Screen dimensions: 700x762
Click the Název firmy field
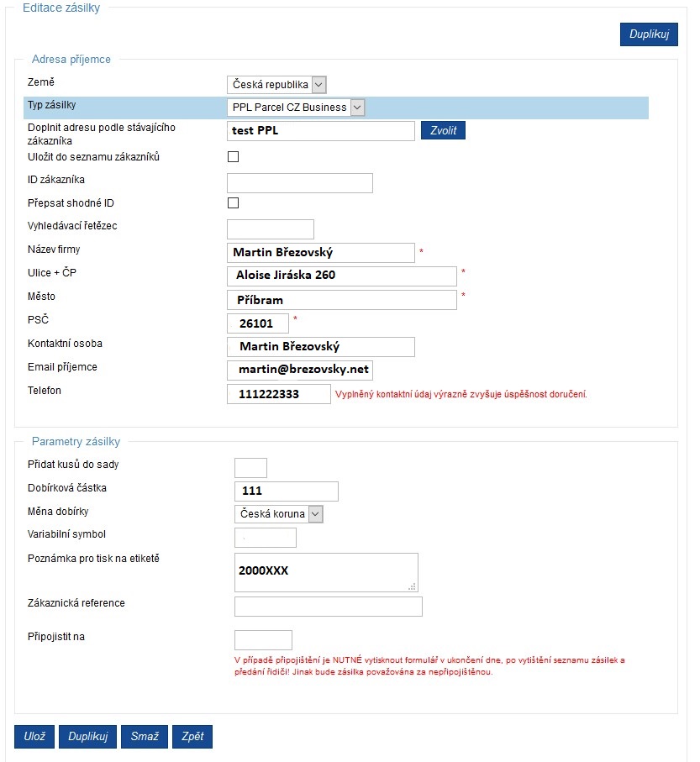pos(321,253)
